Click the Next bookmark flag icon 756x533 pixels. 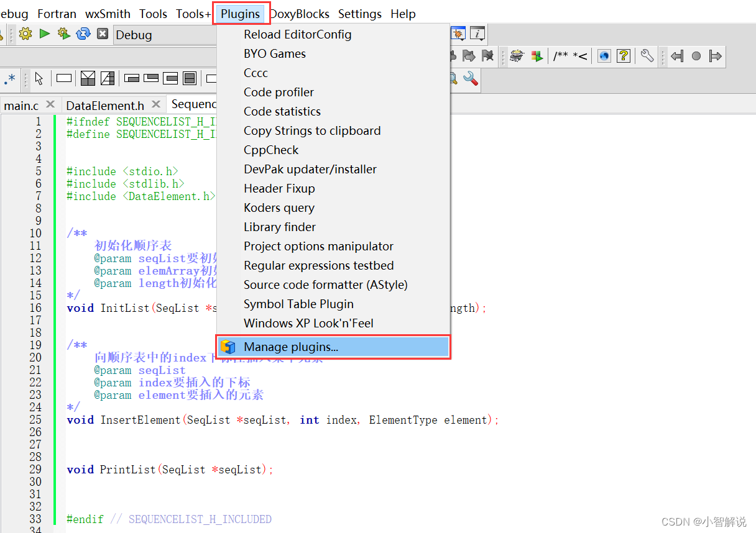click(469, 56)
